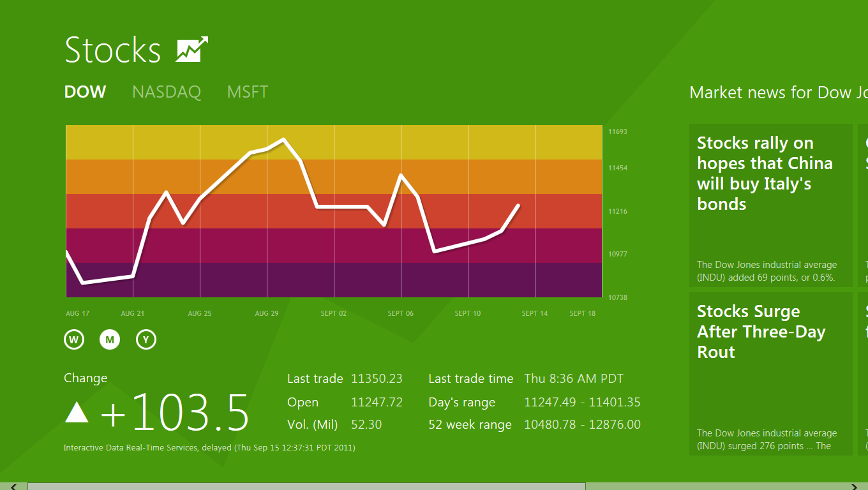
Task: Open the China Italy bonds news tile
Action: click(x=771, y=205)
